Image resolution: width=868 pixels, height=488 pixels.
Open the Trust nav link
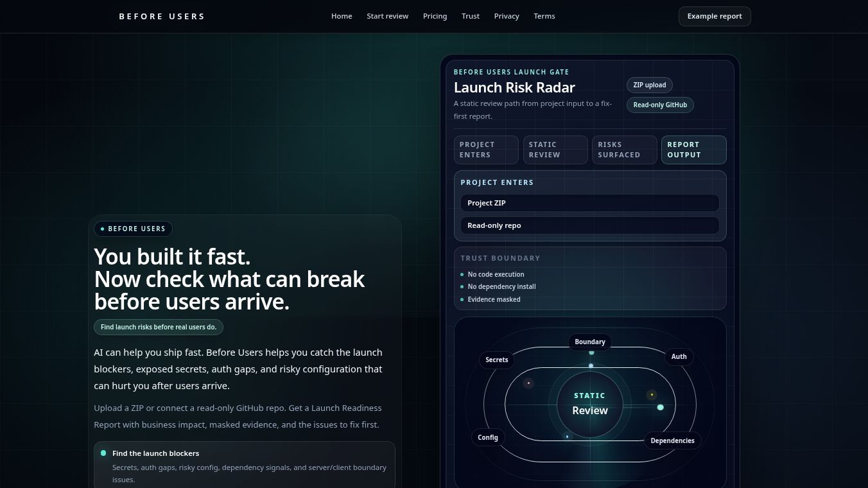[471, 16]
